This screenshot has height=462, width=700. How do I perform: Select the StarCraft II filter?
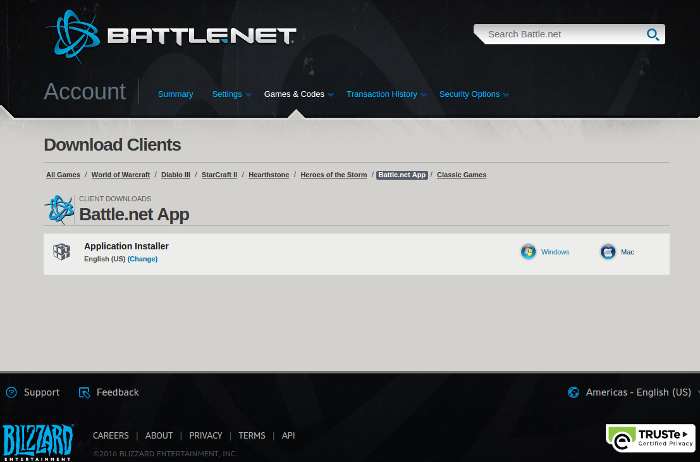[219, 175]
